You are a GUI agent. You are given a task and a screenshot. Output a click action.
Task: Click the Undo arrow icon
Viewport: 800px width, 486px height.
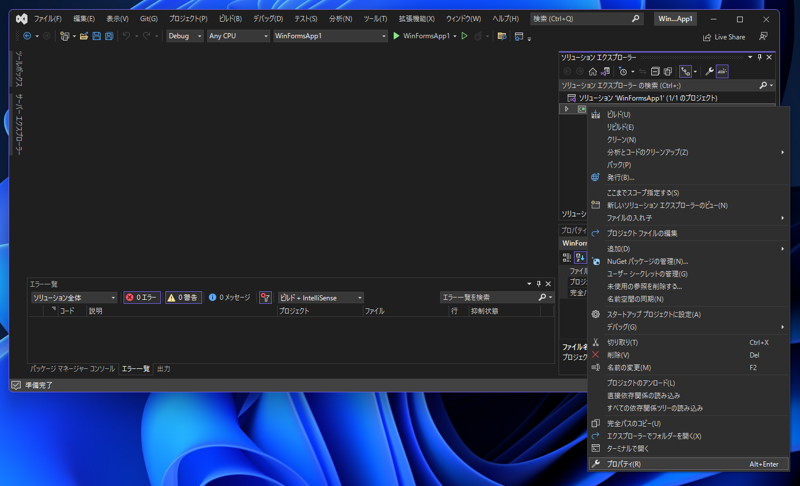126,36
